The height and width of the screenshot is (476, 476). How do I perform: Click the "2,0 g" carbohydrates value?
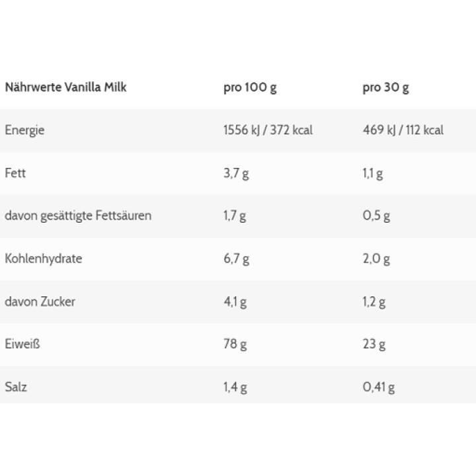click(376, 258)
